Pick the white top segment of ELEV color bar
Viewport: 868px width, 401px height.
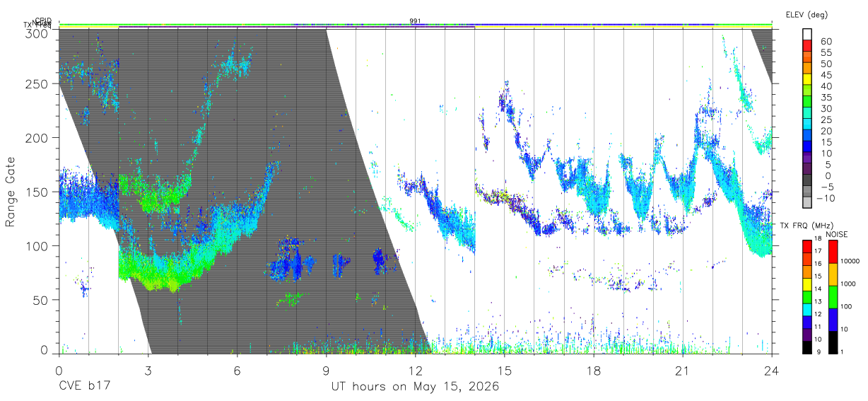pyautogui.click(x=807, y=34)
